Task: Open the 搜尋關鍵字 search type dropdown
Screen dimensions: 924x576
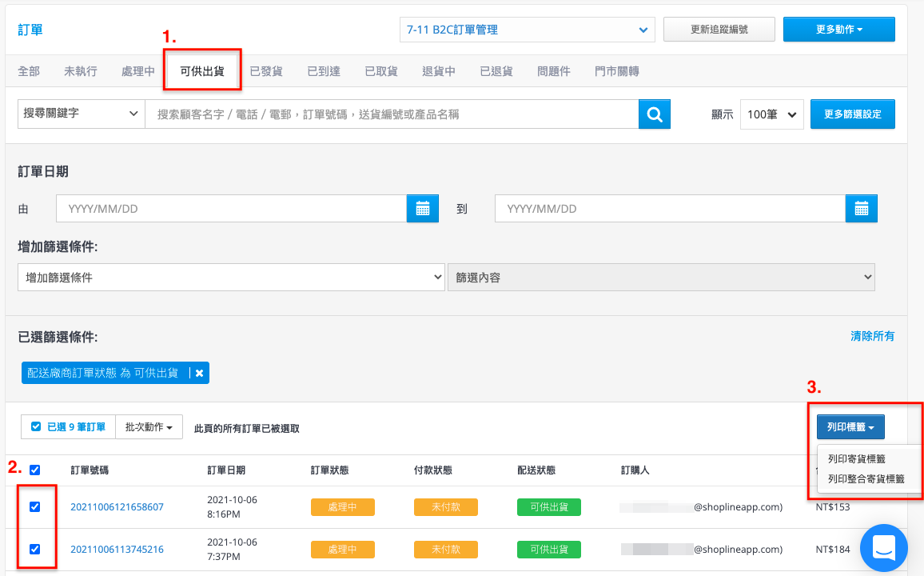Action: click(x=82, y=114)
